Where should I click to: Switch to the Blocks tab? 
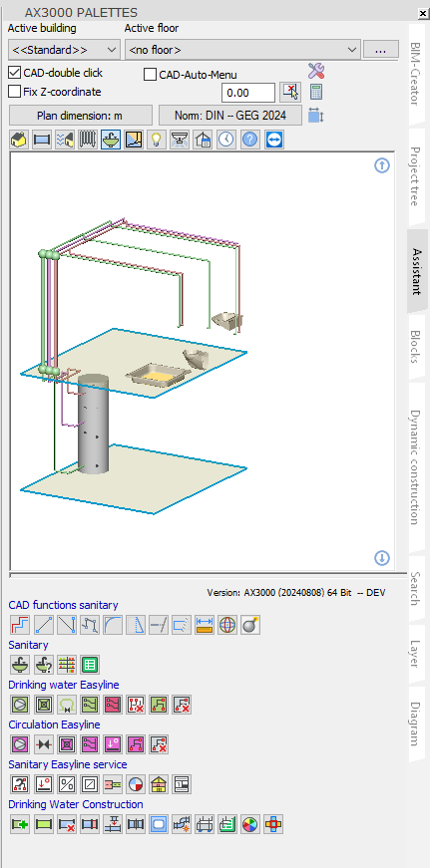point(414,347)
